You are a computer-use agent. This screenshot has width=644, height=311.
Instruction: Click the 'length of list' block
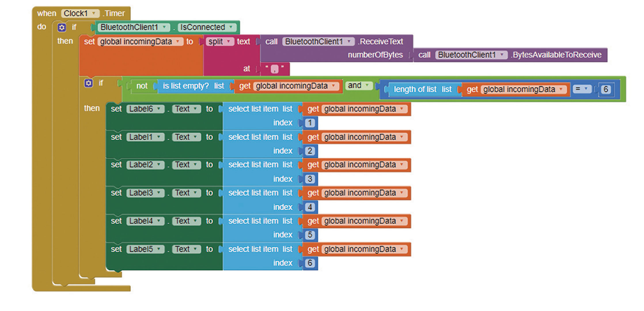415,90
